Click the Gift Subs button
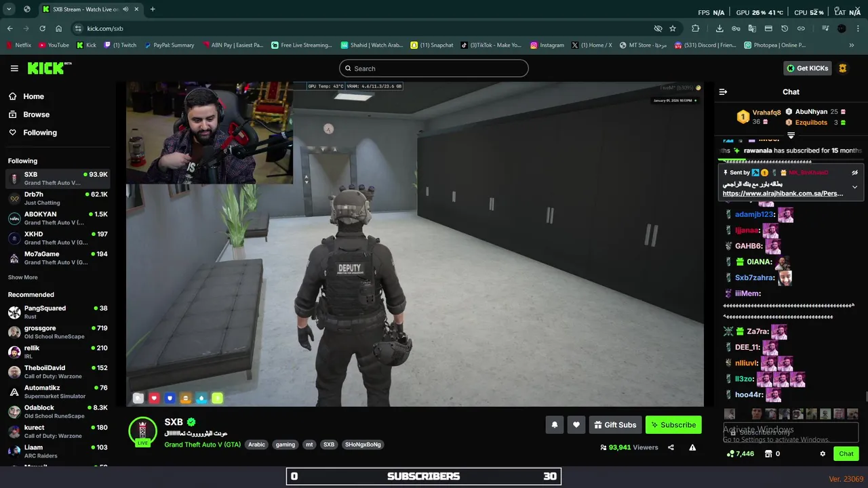This screenshot has width=868, height=488. [x=615, y=425]
